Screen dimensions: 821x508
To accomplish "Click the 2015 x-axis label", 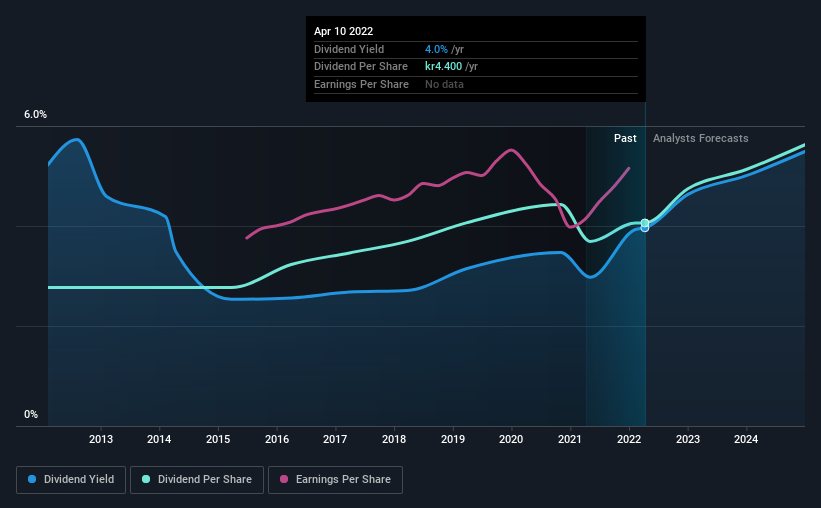I will click(218, 439).
